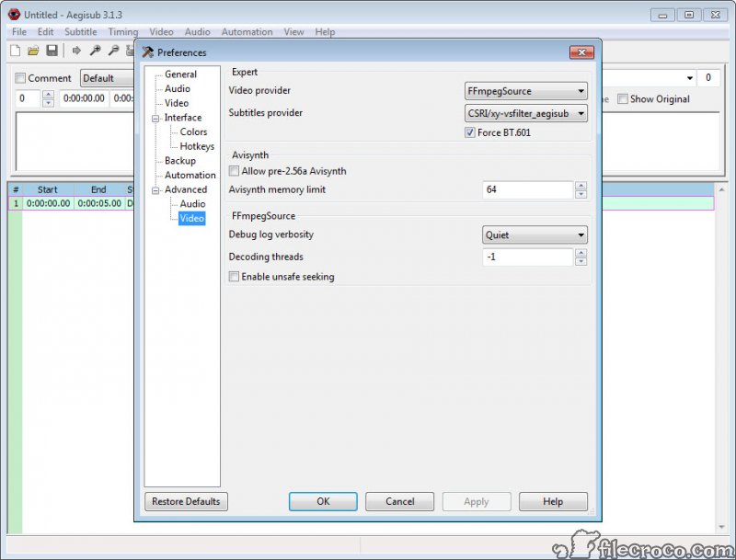Click end time 0:00:05.00 in row 1

[x=99, y=203]
